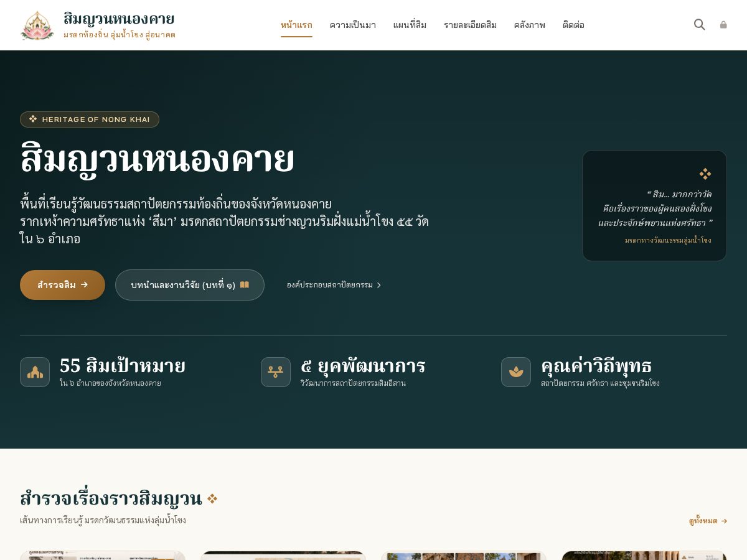
Task: Click the สำรวจเรื่องราวสิมญวน section heading
Action: click(111, 498)
